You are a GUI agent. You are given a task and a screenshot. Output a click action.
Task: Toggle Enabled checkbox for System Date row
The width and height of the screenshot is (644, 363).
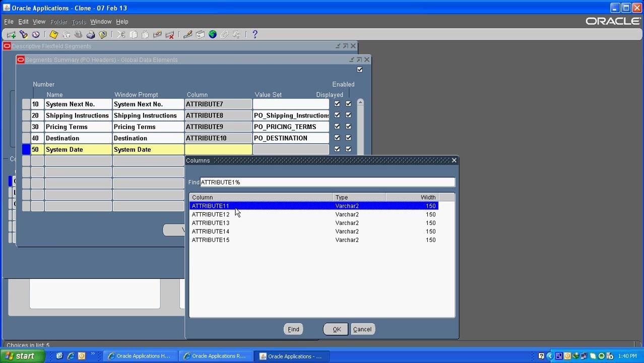coord(348,149)
